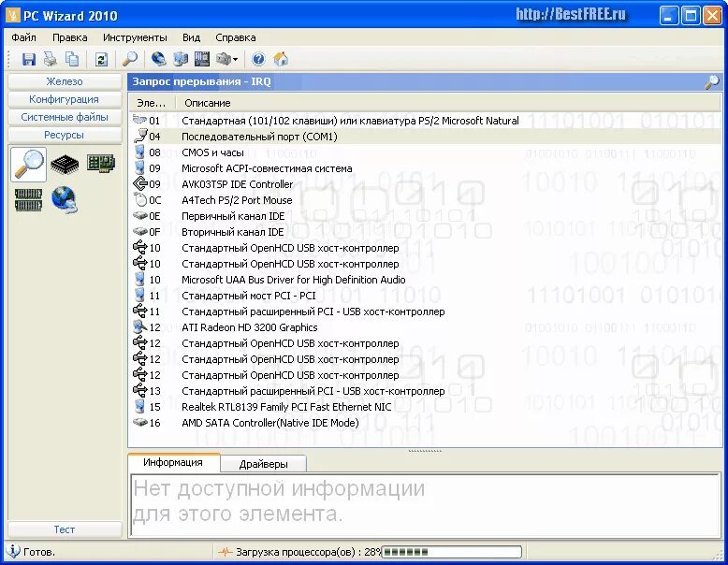Viewport: 728px width, 565px height.
Task: Select AVK03TSP IDE Controller row
Action: click(425, 184)
